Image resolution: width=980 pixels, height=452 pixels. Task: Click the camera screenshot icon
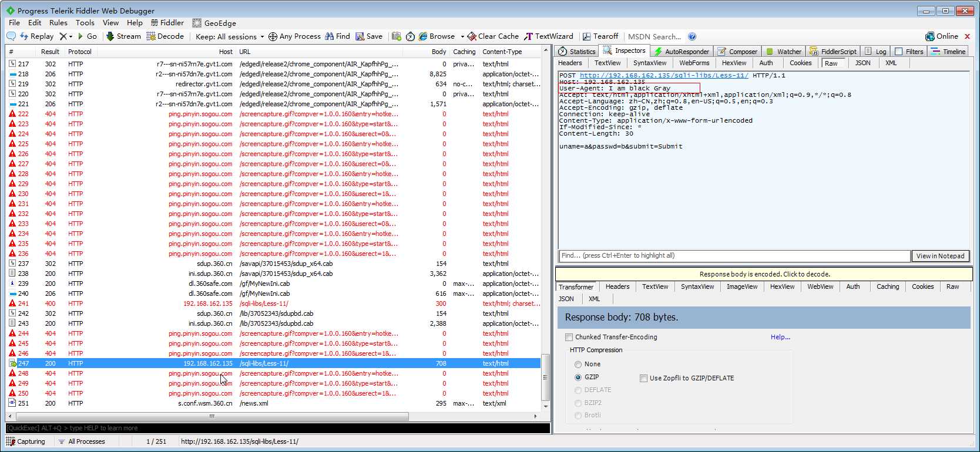pyautogui.click(x=397, y=36)
